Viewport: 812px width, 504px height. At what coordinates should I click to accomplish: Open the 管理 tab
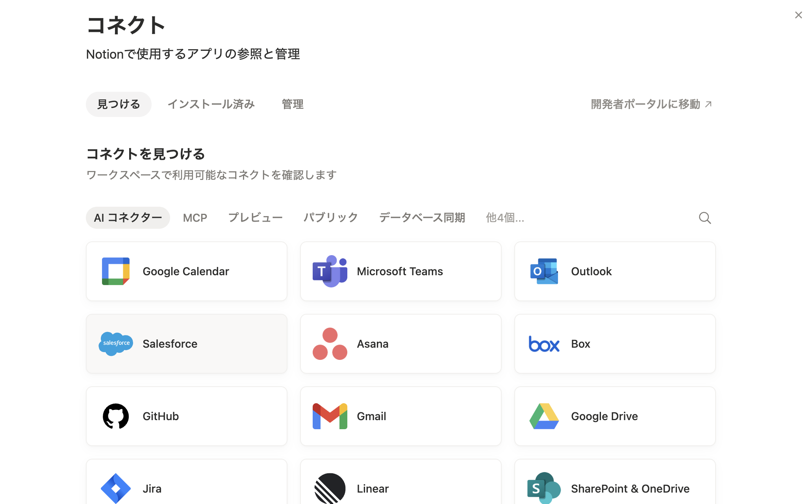pyautogui.click(x=293, y=104)
